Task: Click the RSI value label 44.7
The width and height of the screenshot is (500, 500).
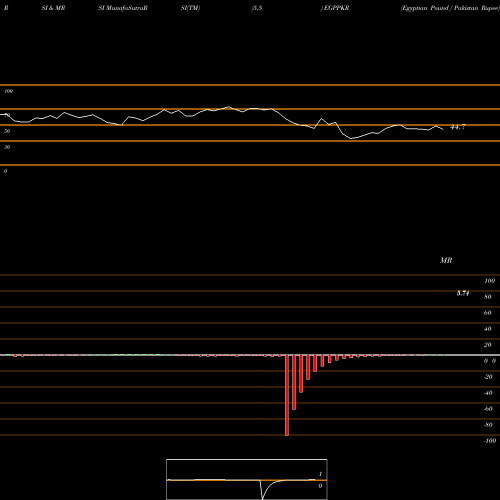Action: [458, 127]
